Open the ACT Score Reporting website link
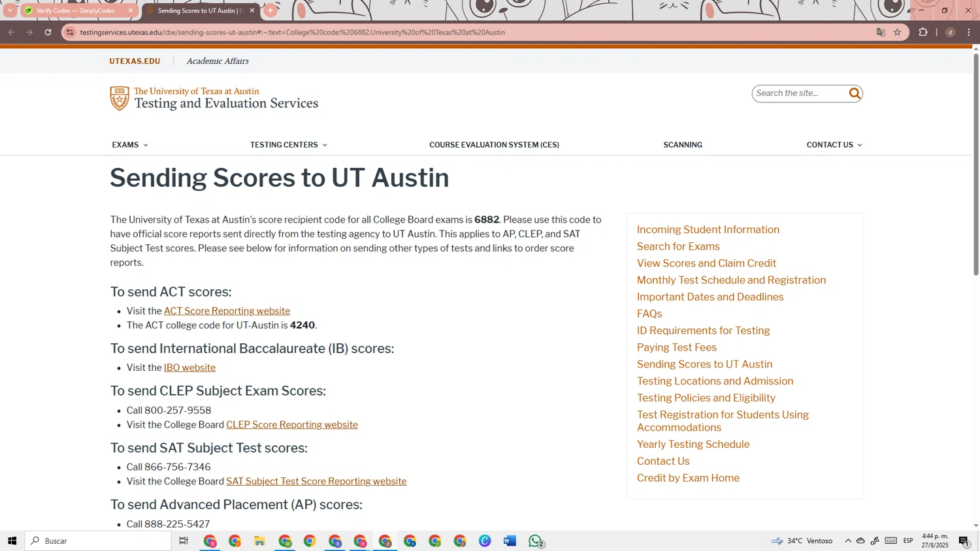980x551 pixels. click(227, 311)
